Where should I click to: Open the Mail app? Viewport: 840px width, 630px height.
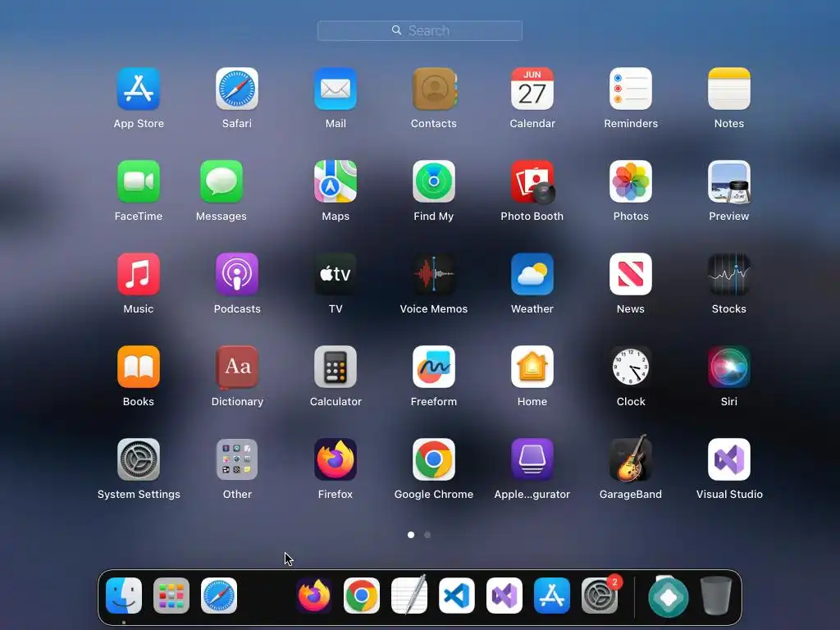pos(336,89)
